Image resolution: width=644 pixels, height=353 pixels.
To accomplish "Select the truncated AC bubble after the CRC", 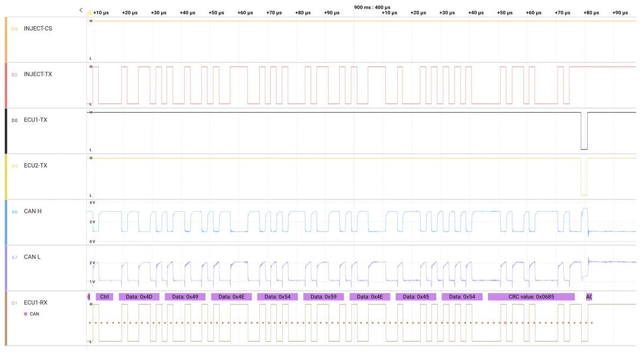I will (x=589, y=297).
